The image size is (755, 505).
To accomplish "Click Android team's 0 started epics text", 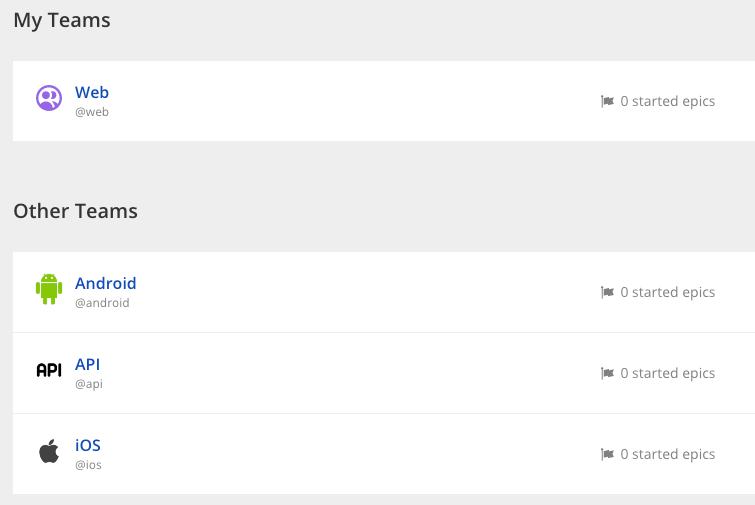I will pos(667,292).
